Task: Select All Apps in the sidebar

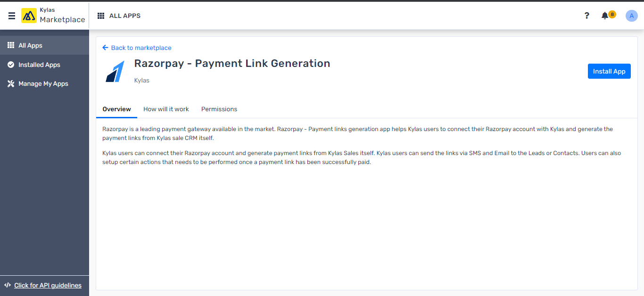Action: pyautogui.click(x=44, y=45)
